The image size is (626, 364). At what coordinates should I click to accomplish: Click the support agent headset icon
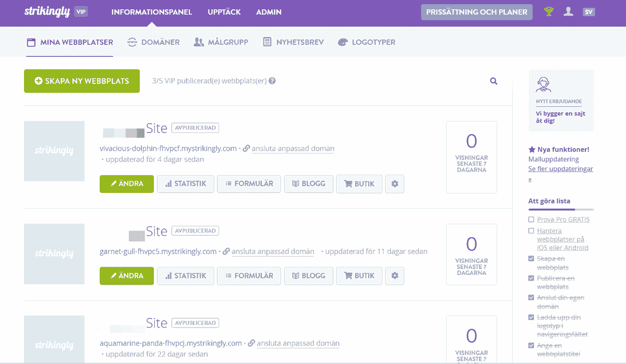pos(544,84)
